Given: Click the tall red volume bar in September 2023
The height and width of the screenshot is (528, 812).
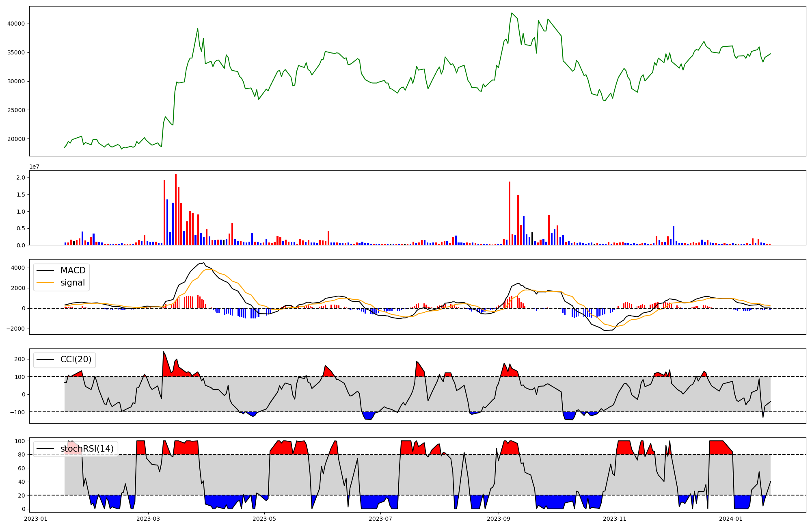Looking at the screenshot, I should (510, 213).
